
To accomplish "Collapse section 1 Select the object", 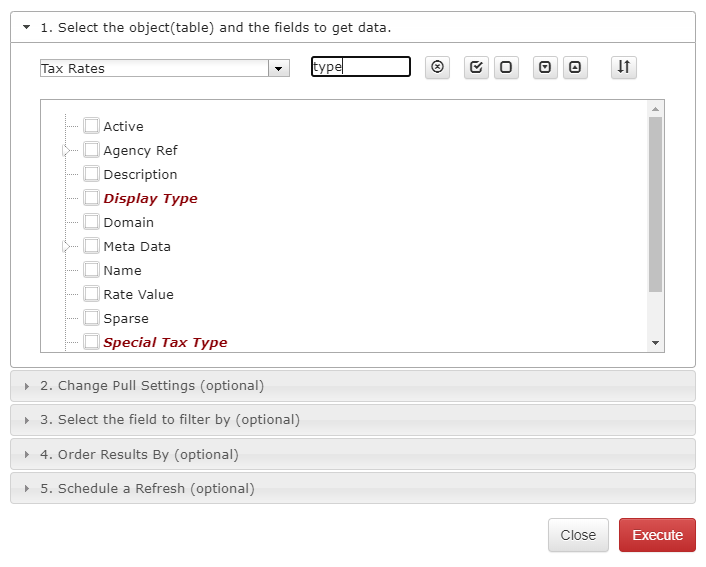I will click(x=353, y=27).
